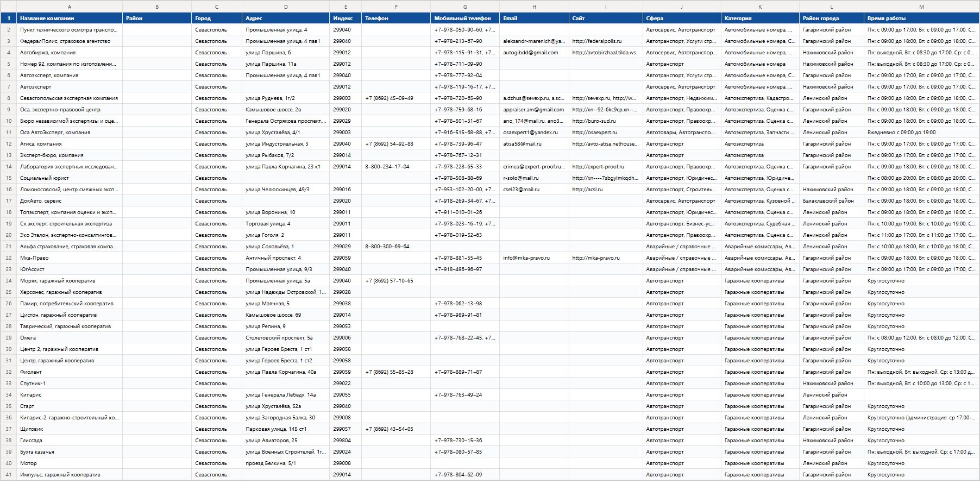980x490 pixels.
Task: Select the row 22 number header
Action: click(9, 258)
